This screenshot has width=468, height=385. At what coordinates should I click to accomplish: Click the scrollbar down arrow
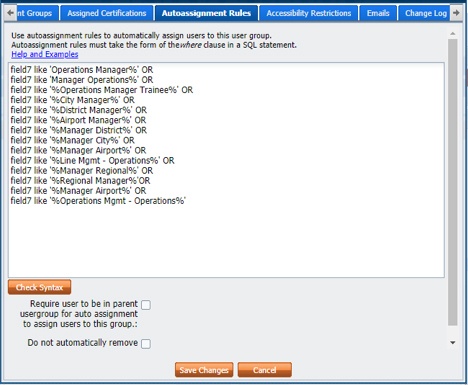453,342
